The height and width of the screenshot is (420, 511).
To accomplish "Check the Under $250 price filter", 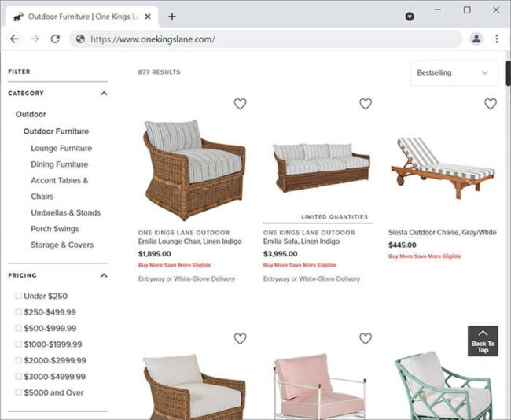I will coord(19,296).
